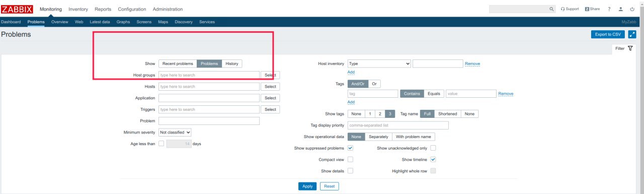Open the Monitoring menu
The height and width of the screenshot is (194, 644).
click(51, 9)
